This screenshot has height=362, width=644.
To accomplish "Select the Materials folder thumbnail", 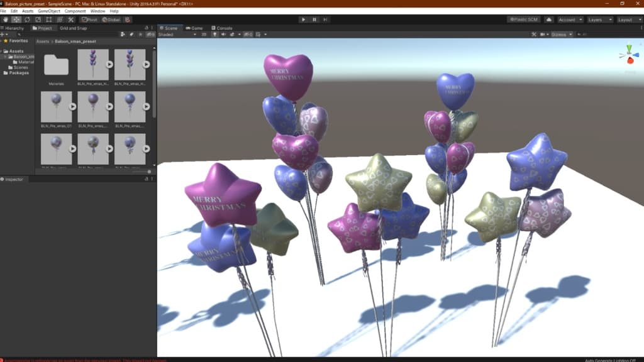I will coord(57,65).
